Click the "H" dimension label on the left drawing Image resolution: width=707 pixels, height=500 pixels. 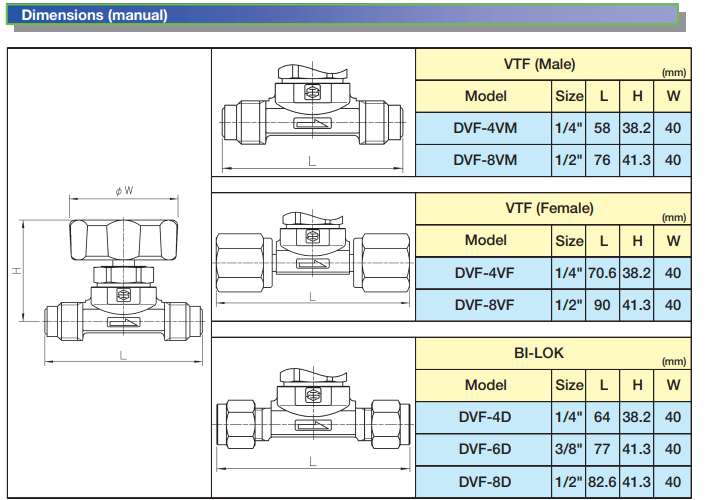17,271
